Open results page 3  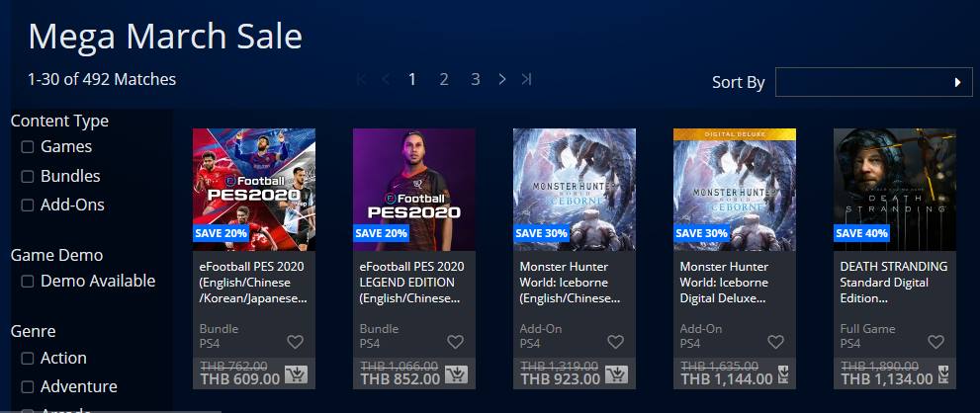point(475,79)
